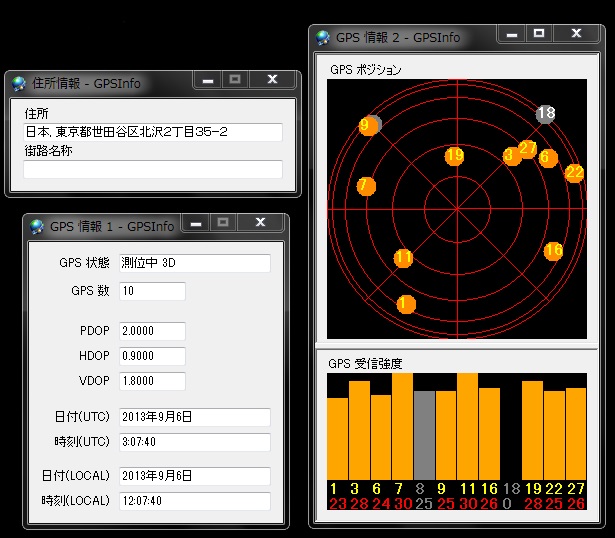
Task: Click the 日付(UTC) date field
Action: point(195,417)
